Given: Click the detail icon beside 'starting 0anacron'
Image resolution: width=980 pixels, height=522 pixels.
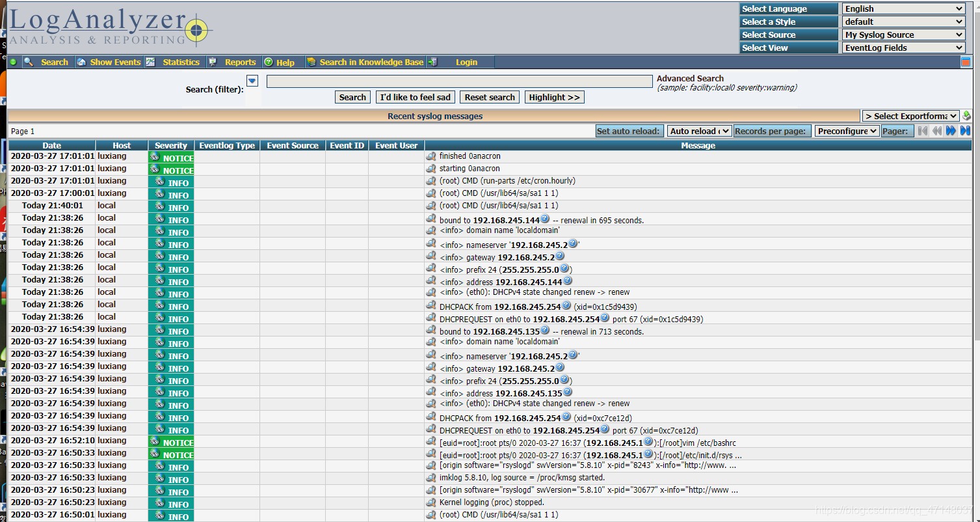Looking at the screenshot, I should coord(430,169).
